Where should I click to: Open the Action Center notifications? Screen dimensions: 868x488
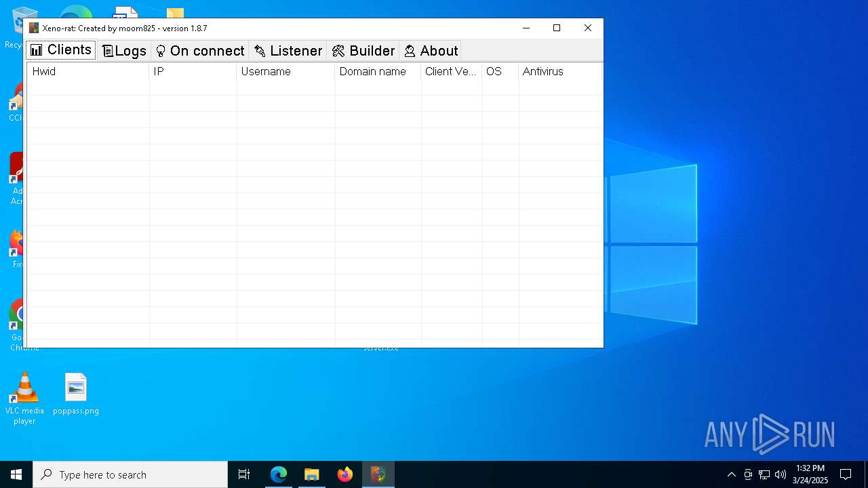point(846,474)
